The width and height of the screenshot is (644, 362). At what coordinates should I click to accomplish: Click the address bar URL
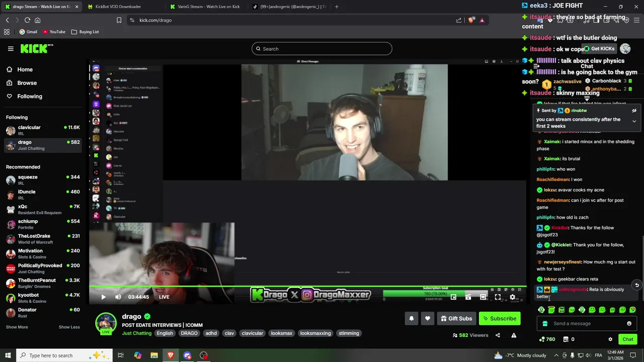155,20
